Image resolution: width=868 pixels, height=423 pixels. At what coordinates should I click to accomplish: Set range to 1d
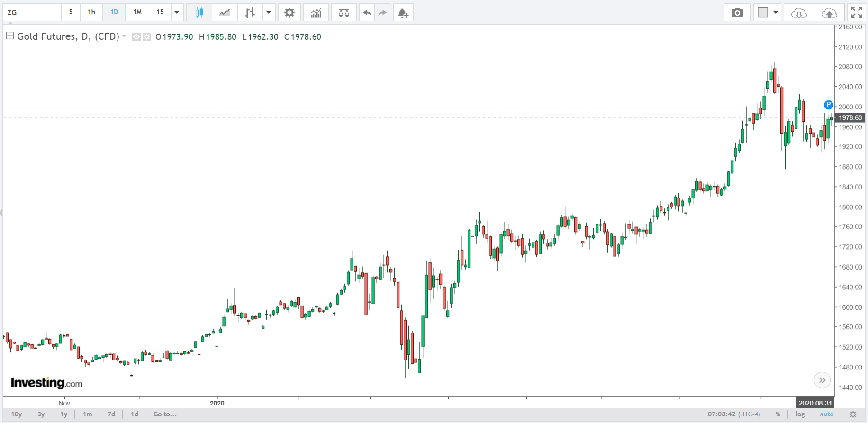click(135, 414)
